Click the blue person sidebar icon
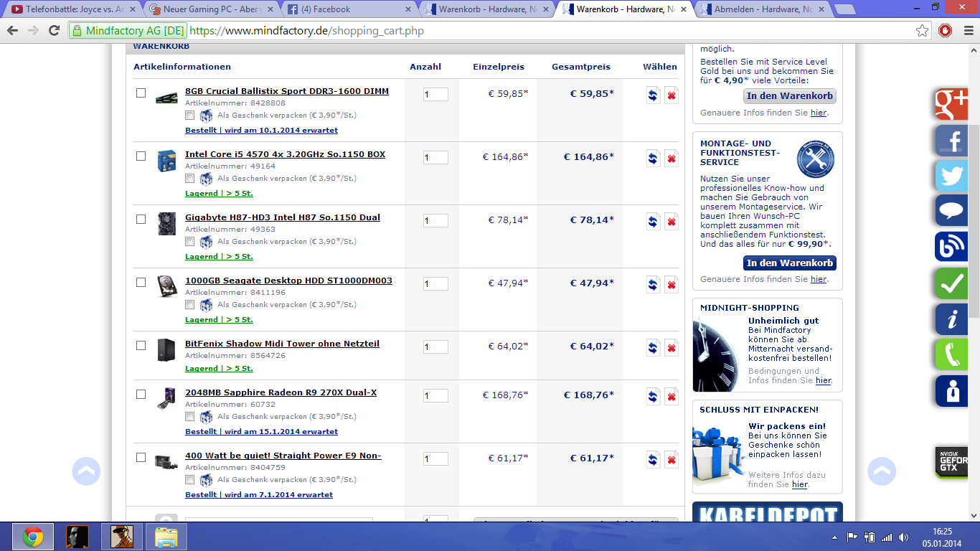The width and height of the screenshot is (980, 551). pos(951,391)
